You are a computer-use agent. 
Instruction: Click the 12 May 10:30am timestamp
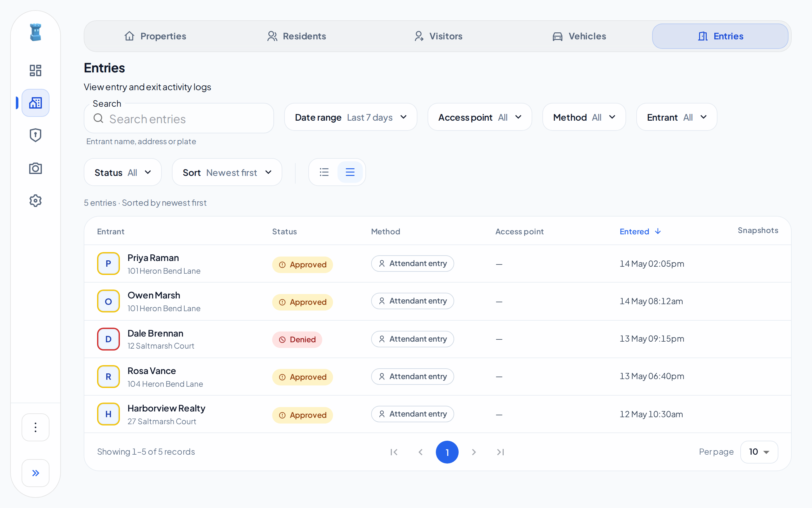(651, 414)
